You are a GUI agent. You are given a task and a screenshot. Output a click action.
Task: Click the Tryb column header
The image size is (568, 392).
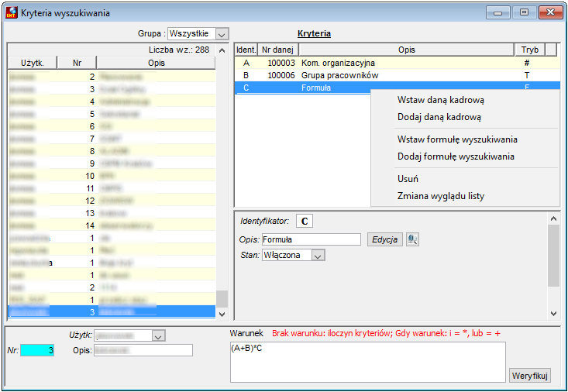coord(529,50)
